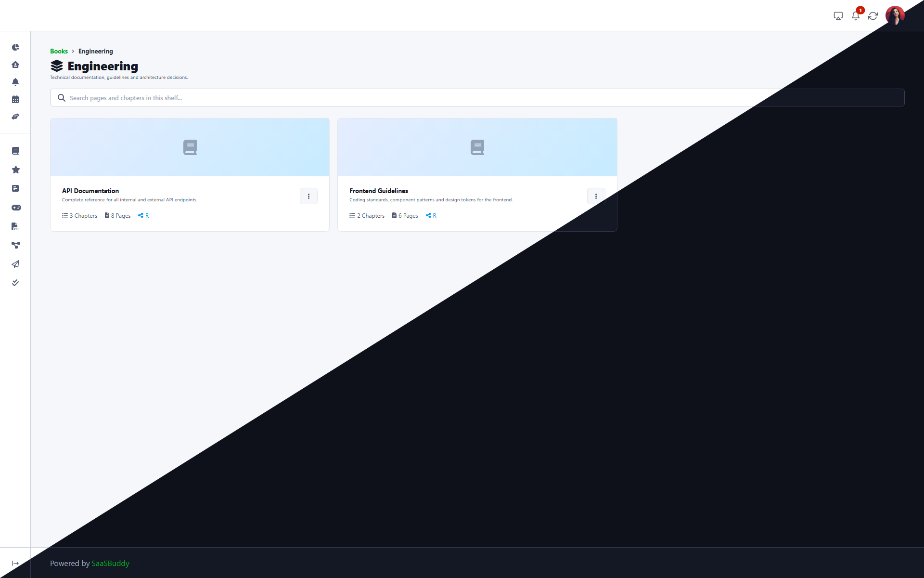The height and width of the screenshot is (578, 924).
Task: Click the PDF file sidebar icon
Action: coord(15,226)
